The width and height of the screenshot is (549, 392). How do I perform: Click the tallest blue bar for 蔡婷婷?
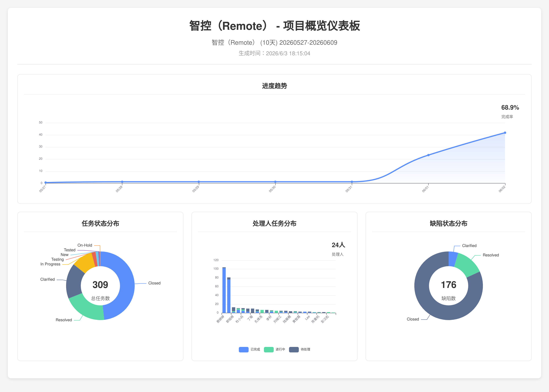[224, 290]
